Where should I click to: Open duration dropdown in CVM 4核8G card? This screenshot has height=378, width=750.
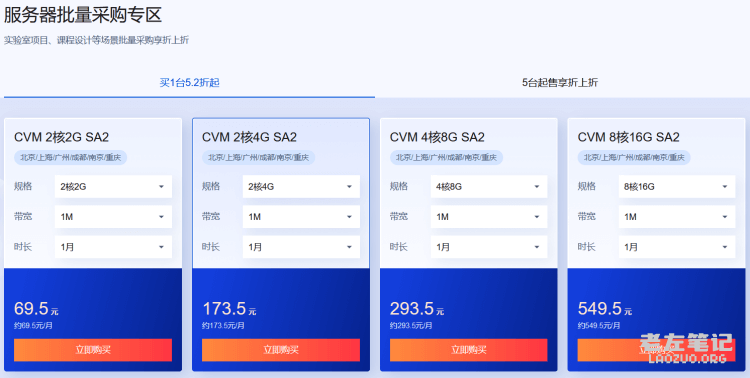[x=489, y=247]
